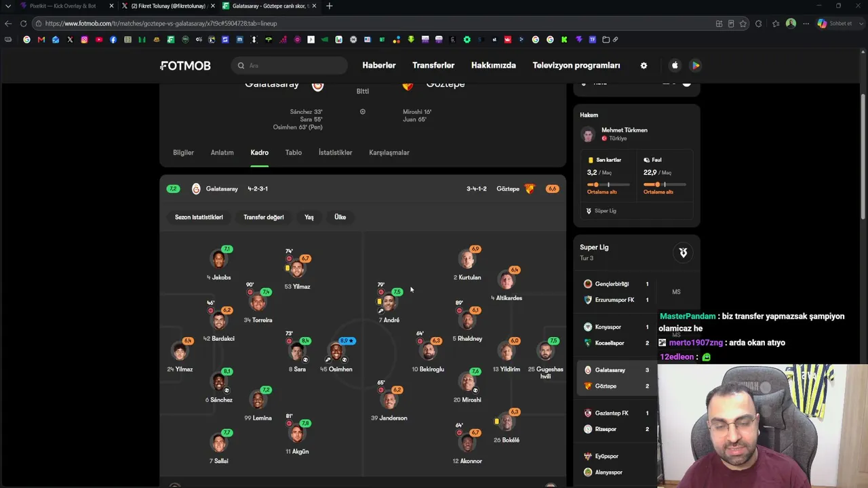Click the FotMob logo
The image size is (868, 488).
(x=185, y=66)
